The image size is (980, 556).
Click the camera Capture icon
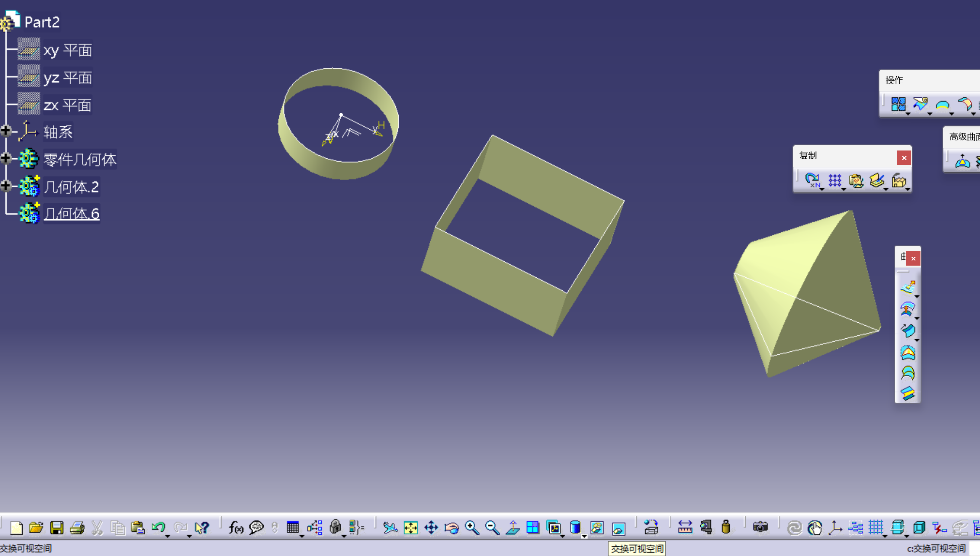pos(760,527)
